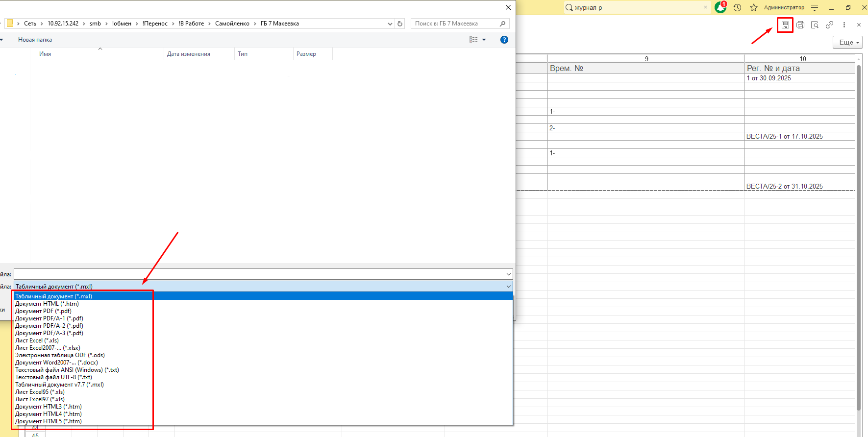The image size is (868, 437).
Task: Select the 'Врем. №' header cell
Action: click(646, 69)
